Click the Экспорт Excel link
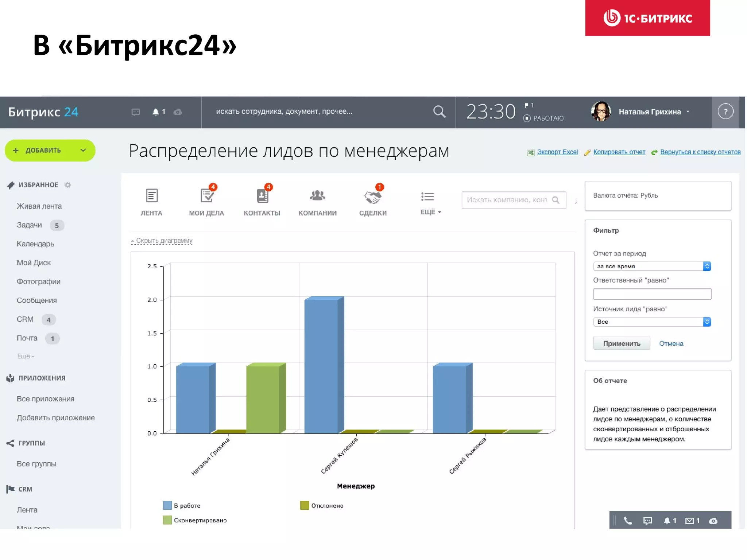 click(557, 152)
